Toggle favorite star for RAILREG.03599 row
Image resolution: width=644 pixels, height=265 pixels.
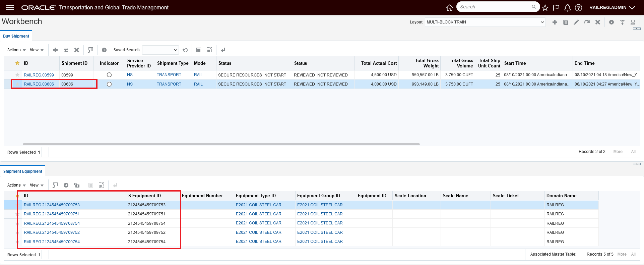(x=17, y=75)
